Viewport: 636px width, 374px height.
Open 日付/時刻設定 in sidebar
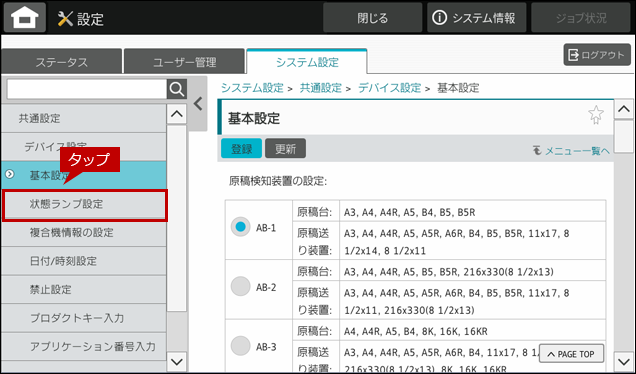[x=84, y=261]
